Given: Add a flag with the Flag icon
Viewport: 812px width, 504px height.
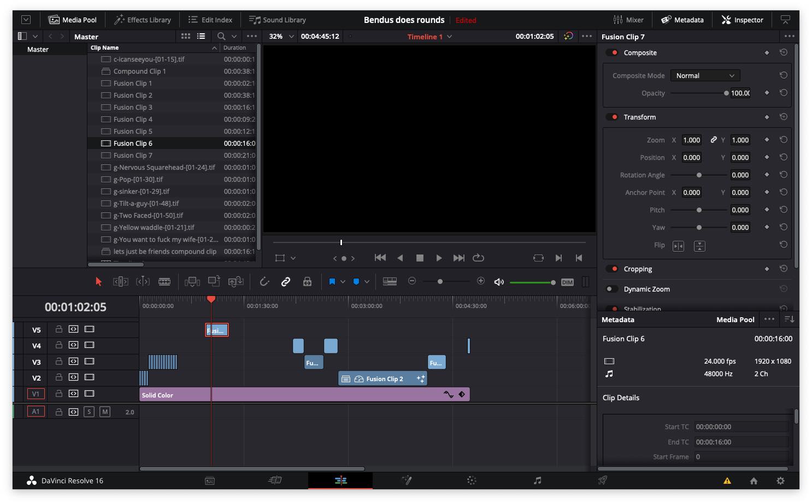Looking at the screenshot, I should [332, 282].
